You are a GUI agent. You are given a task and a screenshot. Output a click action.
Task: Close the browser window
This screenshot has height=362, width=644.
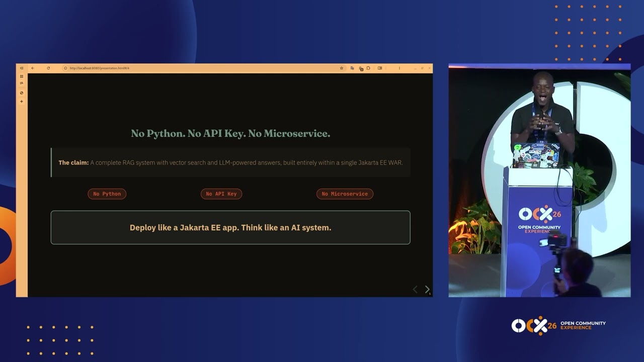(x=429, y=68)
